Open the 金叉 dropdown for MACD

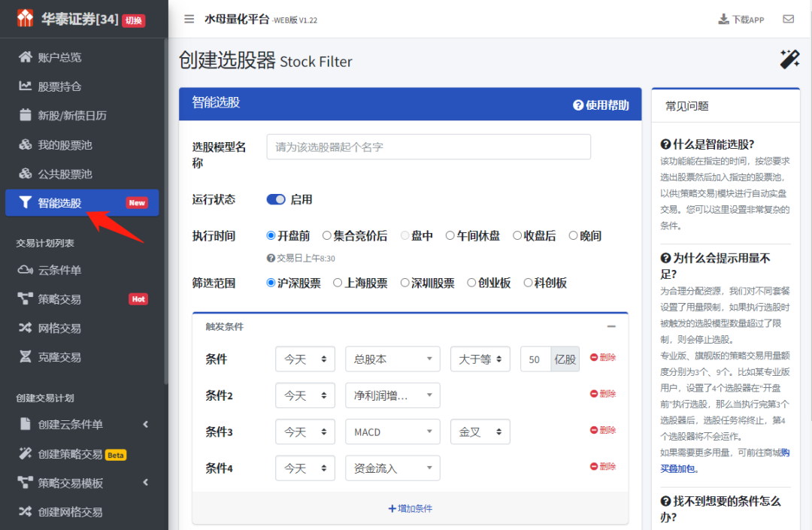pos(480,432)
